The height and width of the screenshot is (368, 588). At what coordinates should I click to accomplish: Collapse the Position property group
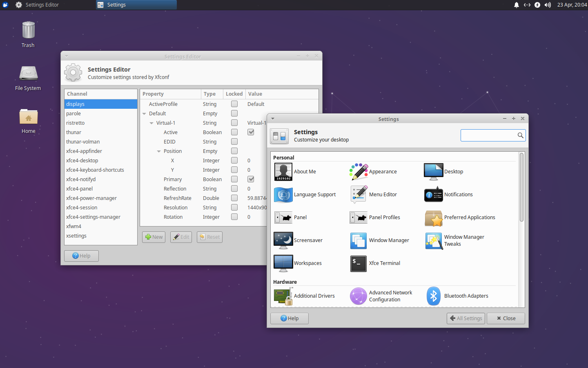[159, 151]
